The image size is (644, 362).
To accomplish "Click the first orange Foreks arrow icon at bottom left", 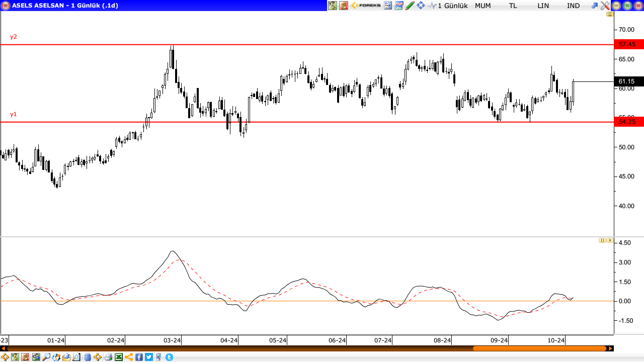I will tap(5, 357).
